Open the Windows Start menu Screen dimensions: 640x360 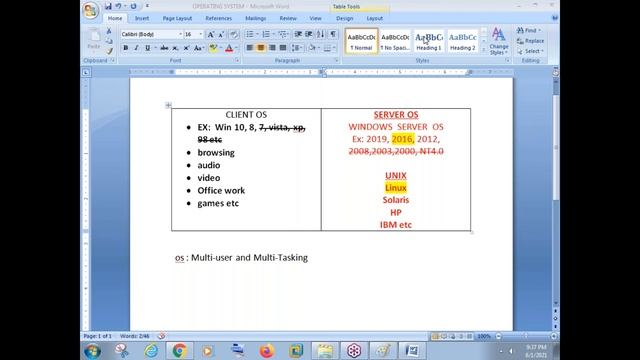click(x=92, y=351)
